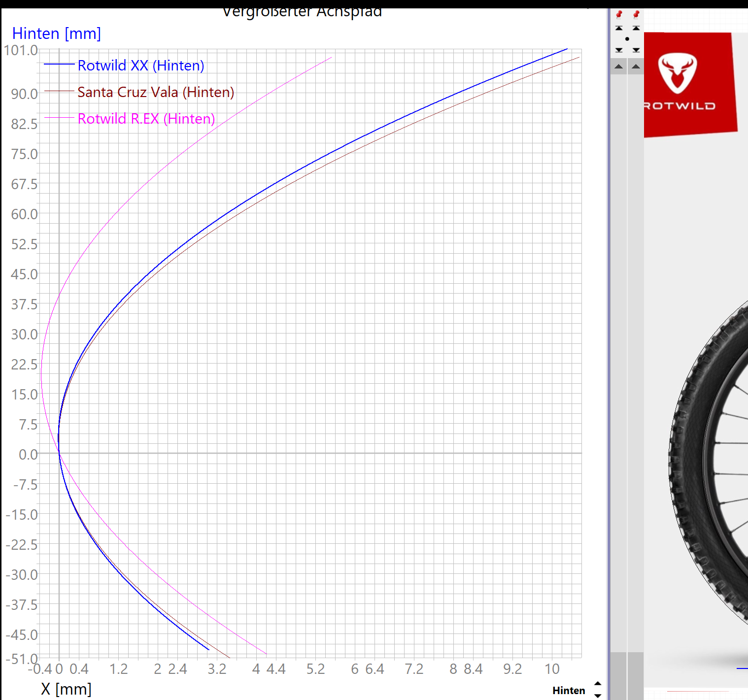Click the left scrollbar's up arrow button
Image resolution: width=748 pixels, height=700 pixels.
tap(619, 67)
